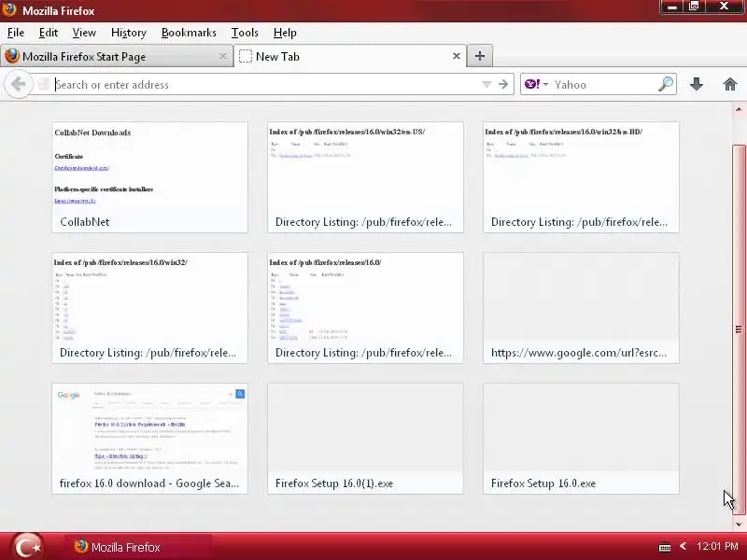
Task: Click the scrollbar down arrow
Action: (x=739, y=525)
